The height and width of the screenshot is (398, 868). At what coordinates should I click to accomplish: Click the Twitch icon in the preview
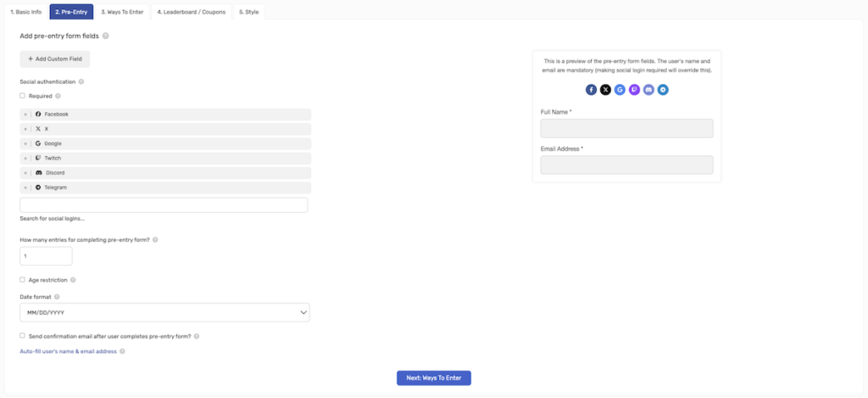click(634, 90)
